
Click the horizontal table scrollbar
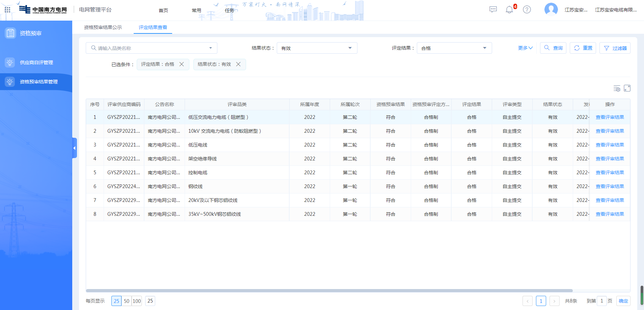329,290
